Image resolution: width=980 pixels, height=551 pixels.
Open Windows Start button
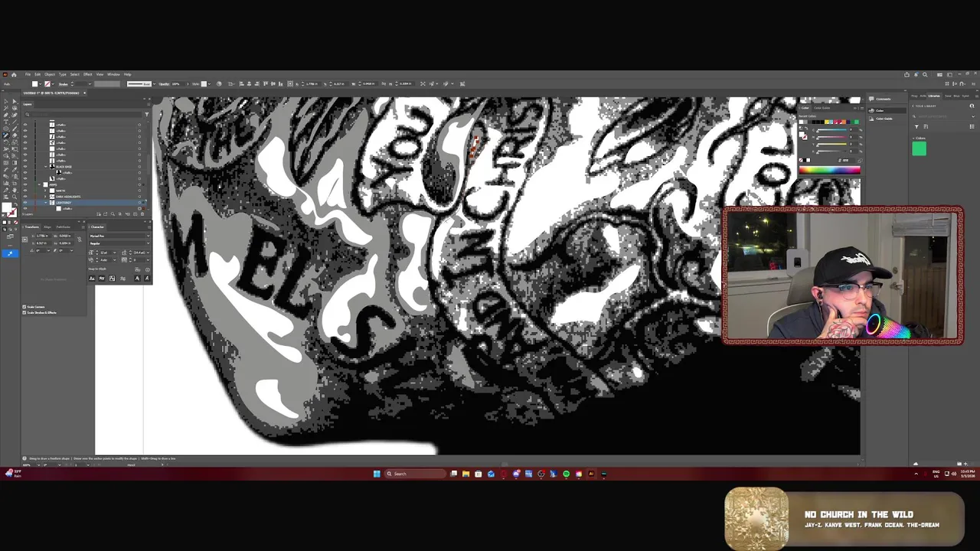377,474
